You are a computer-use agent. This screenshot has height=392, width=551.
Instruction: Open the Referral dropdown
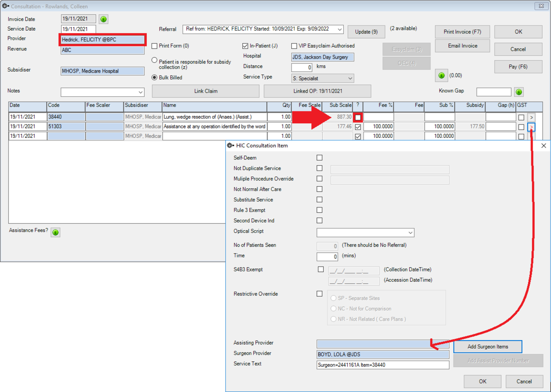pos(339,29)
